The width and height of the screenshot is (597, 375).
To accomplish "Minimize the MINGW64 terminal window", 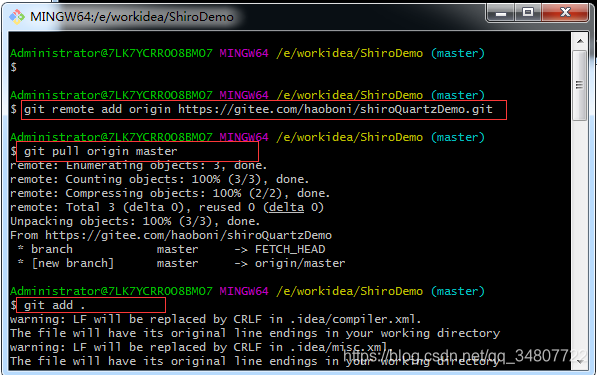I will tap(501, 13).
